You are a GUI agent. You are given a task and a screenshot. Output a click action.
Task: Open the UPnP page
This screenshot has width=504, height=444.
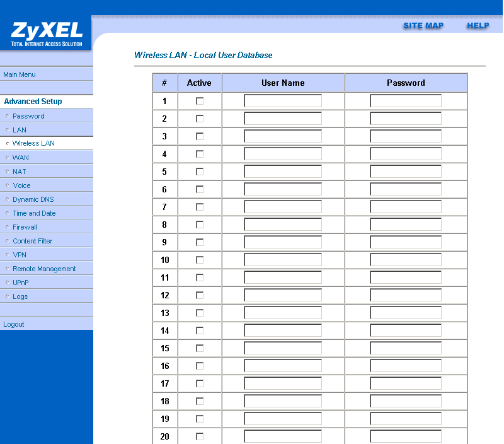point(21,282)
